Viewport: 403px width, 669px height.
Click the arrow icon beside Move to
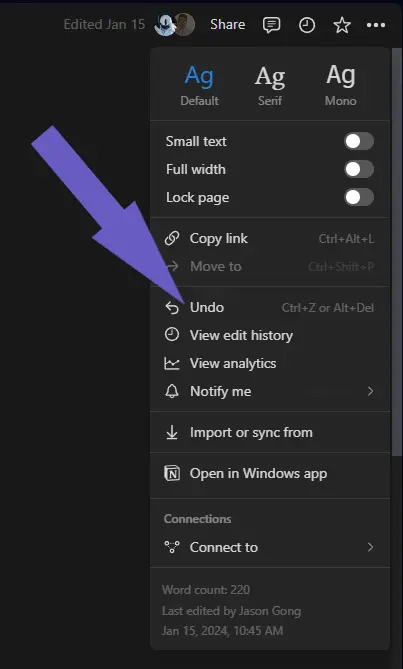pos(172,266)
